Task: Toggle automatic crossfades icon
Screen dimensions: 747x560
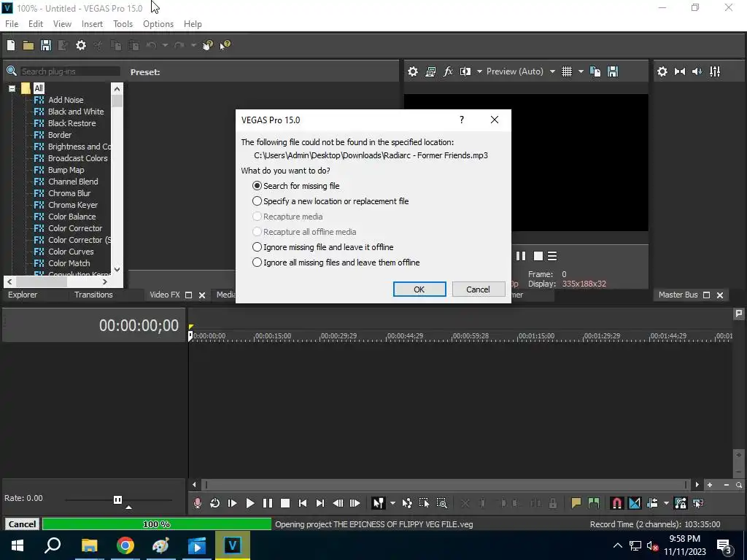Action: (x=635, y=503)
